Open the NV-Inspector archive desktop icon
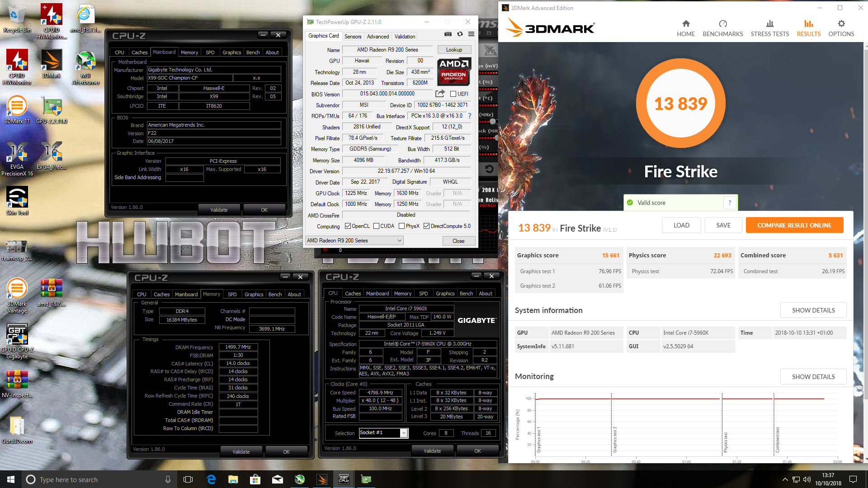This screenshot has width=868, height=488. pos(17,384)
